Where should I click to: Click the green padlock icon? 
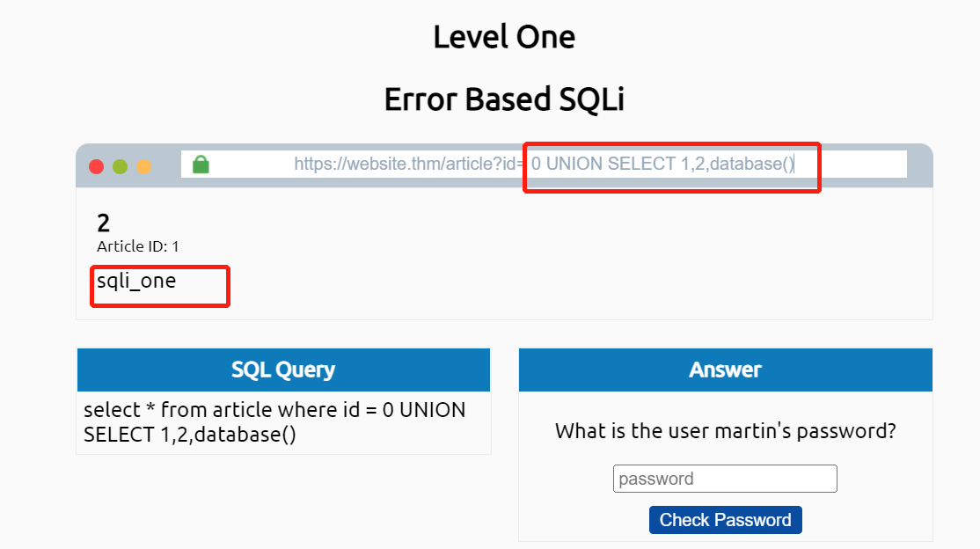click(201, 165)
